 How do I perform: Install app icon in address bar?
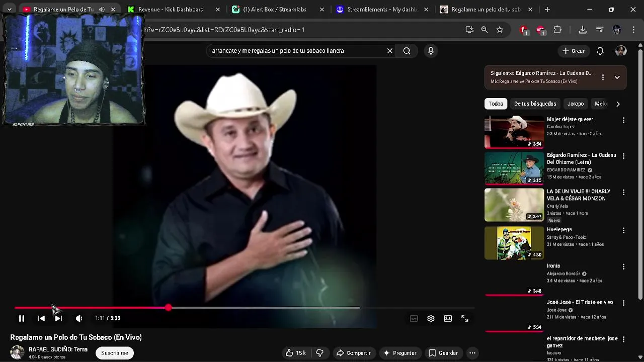[x=469, y=30]
